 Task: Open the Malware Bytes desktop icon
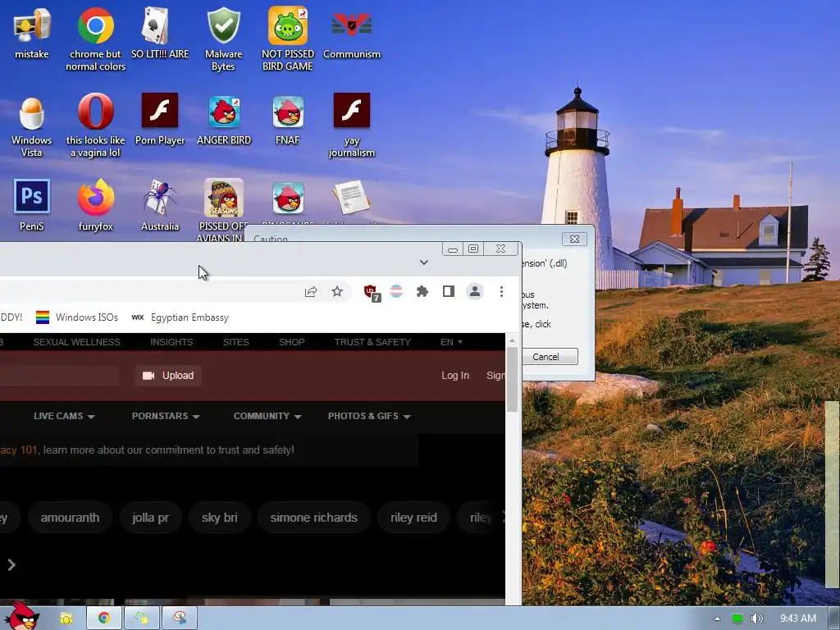tap(223, 39)
